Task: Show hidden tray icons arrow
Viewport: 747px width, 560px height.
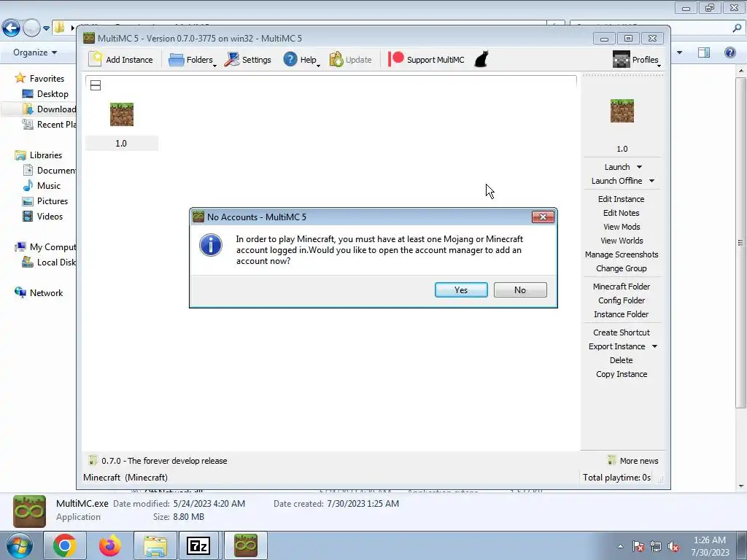Action: [620, 547]
